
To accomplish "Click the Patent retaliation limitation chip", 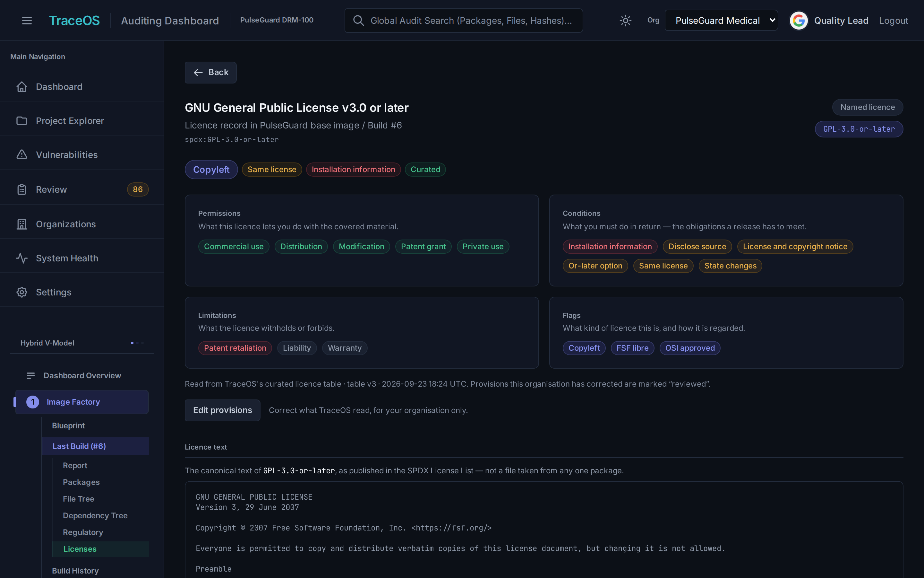I will (235, 348).
